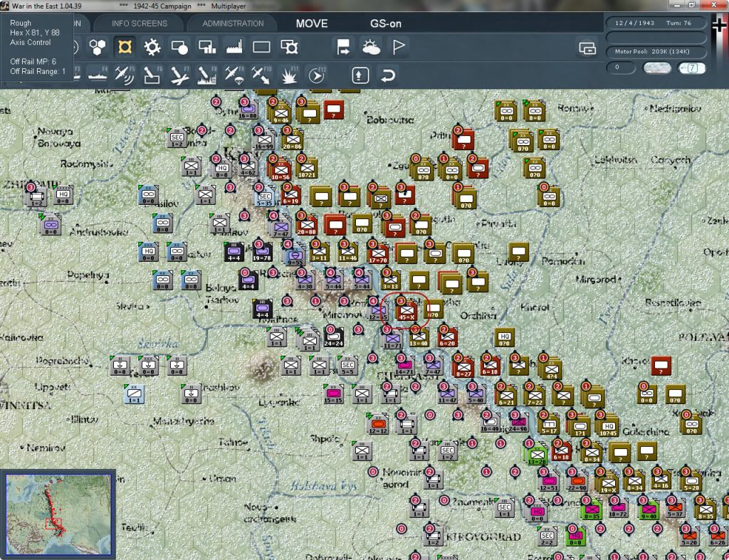The image size is (729, 560).
Task: Select the red 17=70 unit counter
Action: (x=377, y=254)
